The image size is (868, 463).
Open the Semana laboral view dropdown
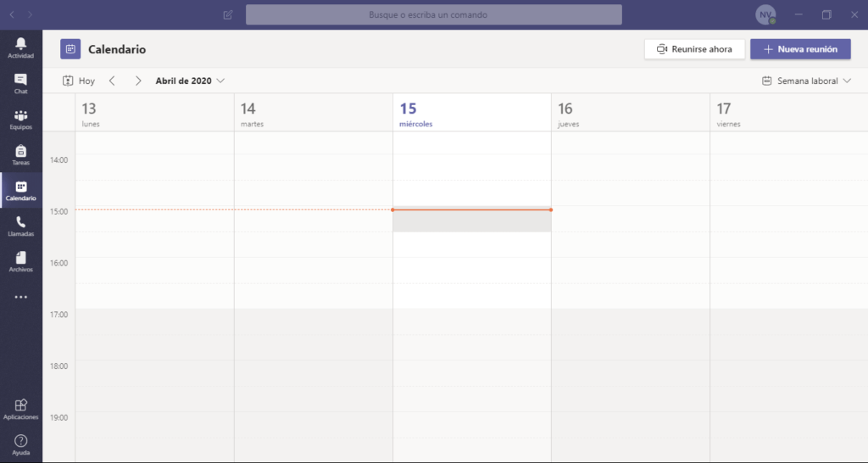point(806,81)
